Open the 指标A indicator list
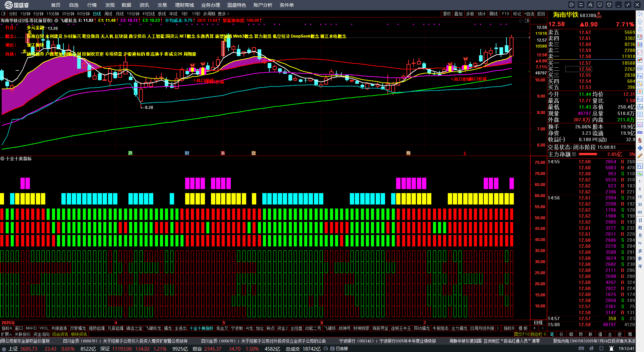Viewport: 644px width, 352px height. click(7, 328)
